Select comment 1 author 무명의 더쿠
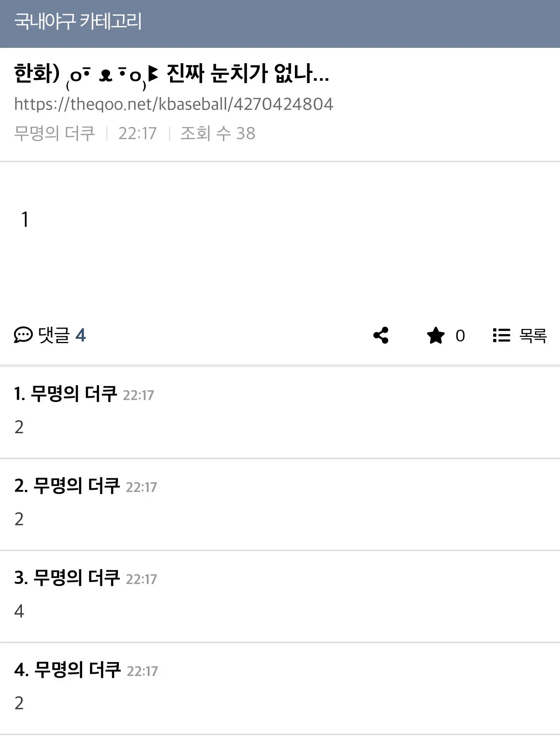The width and height of the screenshot is (560, 743). [x=73, y=394]
